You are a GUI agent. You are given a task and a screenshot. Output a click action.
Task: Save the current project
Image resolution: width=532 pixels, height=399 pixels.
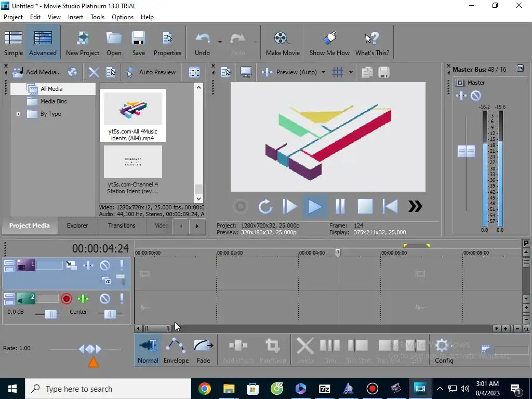(x=138, y=43)
